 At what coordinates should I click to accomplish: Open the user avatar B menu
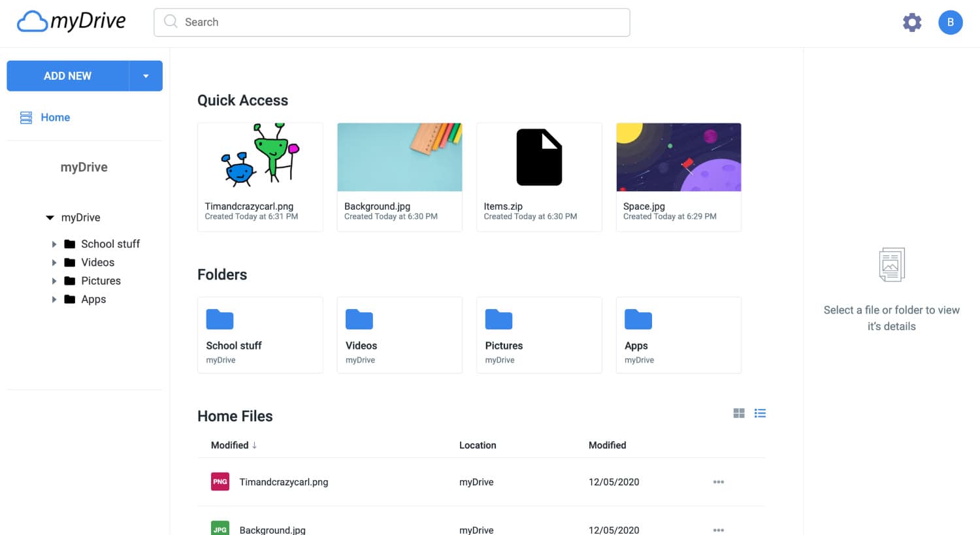[x=950, y=22]
